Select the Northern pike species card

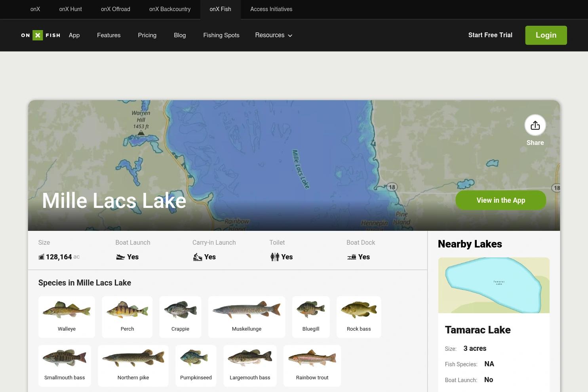coord(133,365)
